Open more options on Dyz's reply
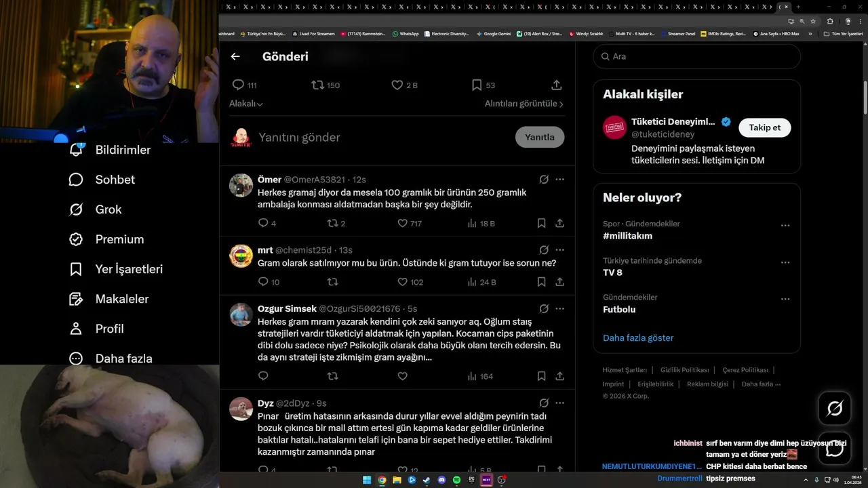Image resolution: width=868 pixels, height=488 pixels. coord(560,403)
